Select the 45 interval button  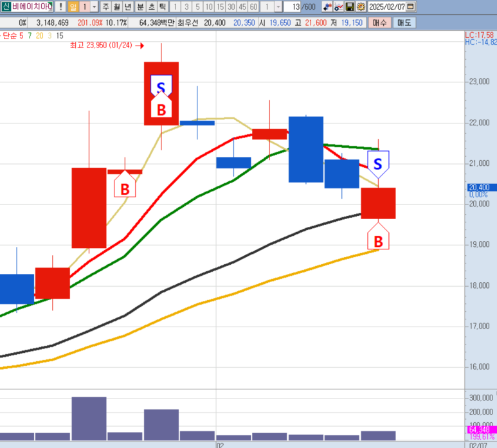click(x=242, y=6)
